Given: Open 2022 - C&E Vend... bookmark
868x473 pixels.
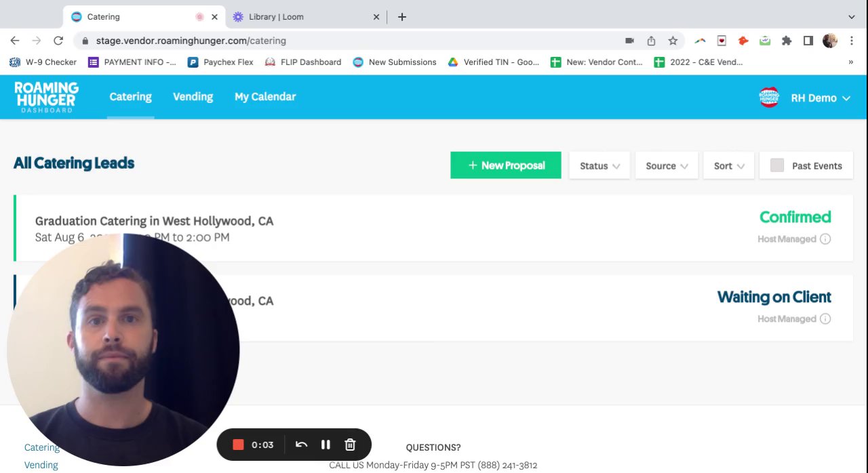Looking at the screenshot, I should (698, 62).
